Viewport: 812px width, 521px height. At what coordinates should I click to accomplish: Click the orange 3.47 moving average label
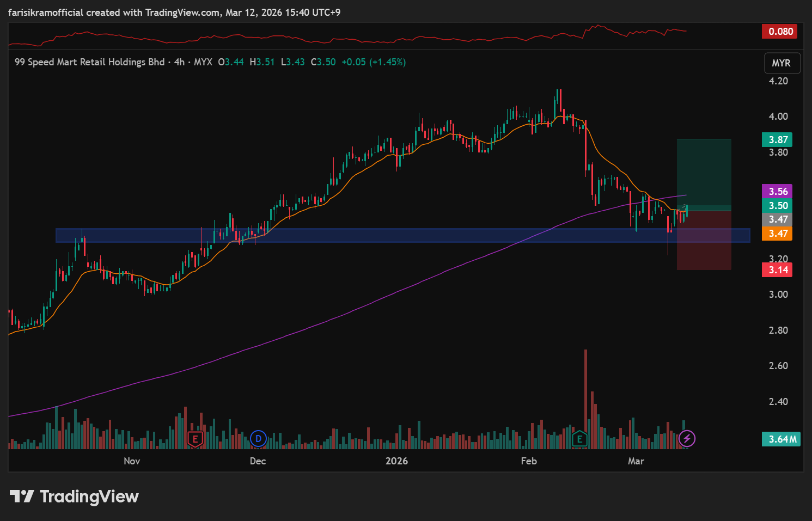(778, 234)
